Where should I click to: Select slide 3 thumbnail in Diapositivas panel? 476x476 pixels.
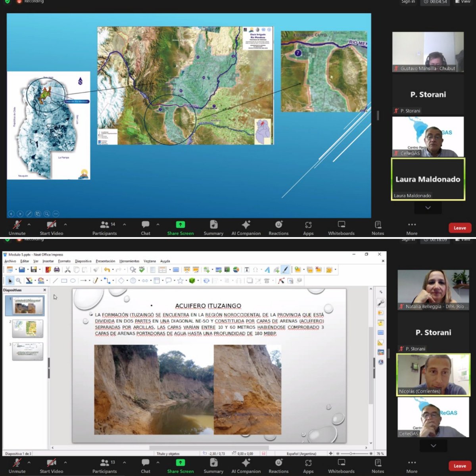(x=28, y=351)
